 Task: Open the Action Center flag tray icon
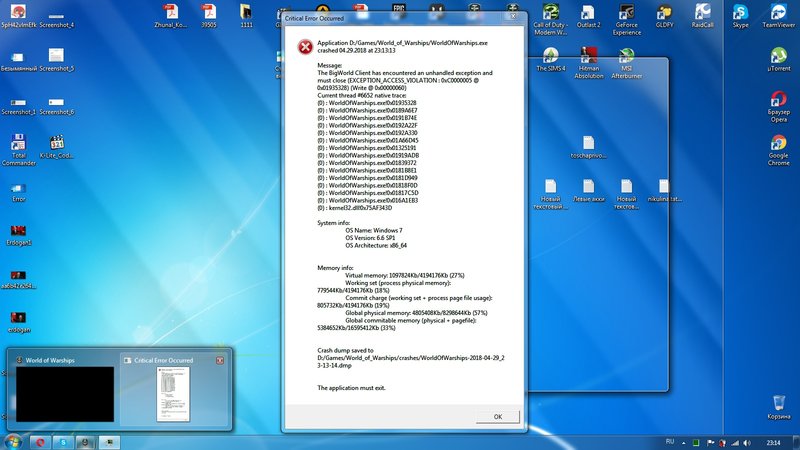pos(710,443)
